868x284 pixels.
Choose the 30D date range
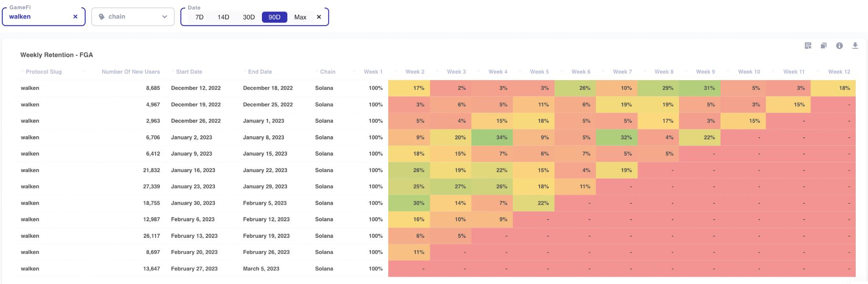tap(249, 17)
